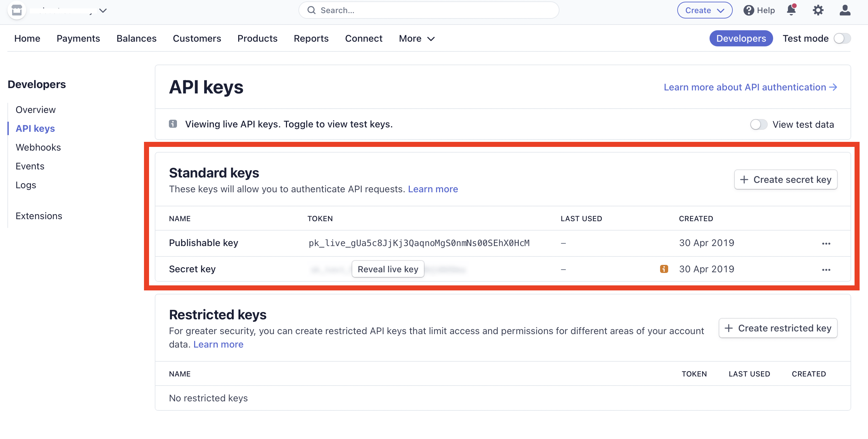Enable Test mode toggle
Image resolution: width=868 pixels, height=439 pixels.
(842, 38)
